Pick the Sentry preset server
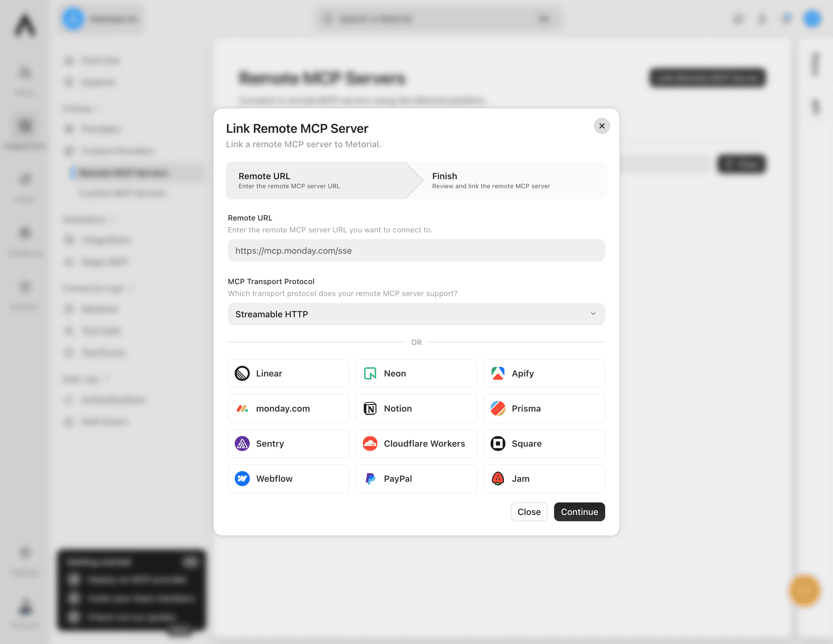Image resolution: width=833 pixels, height=644 pixels. pyautogui.click(x=288, y=444)
